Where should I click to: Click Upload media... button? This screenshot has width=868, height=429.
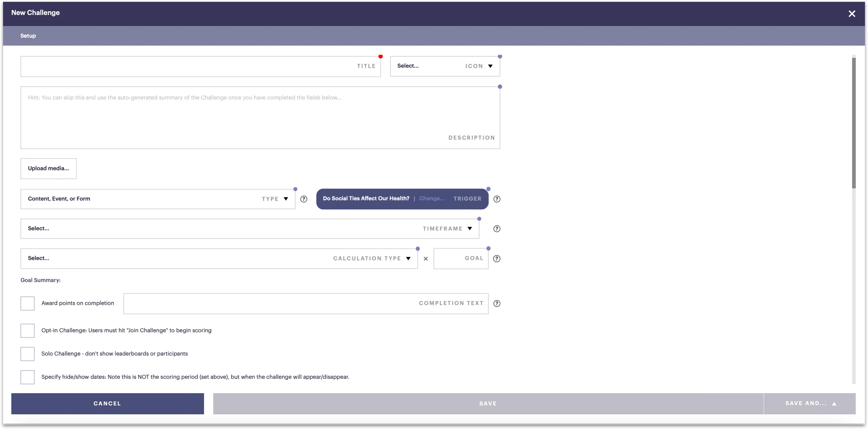click(49, 169)
